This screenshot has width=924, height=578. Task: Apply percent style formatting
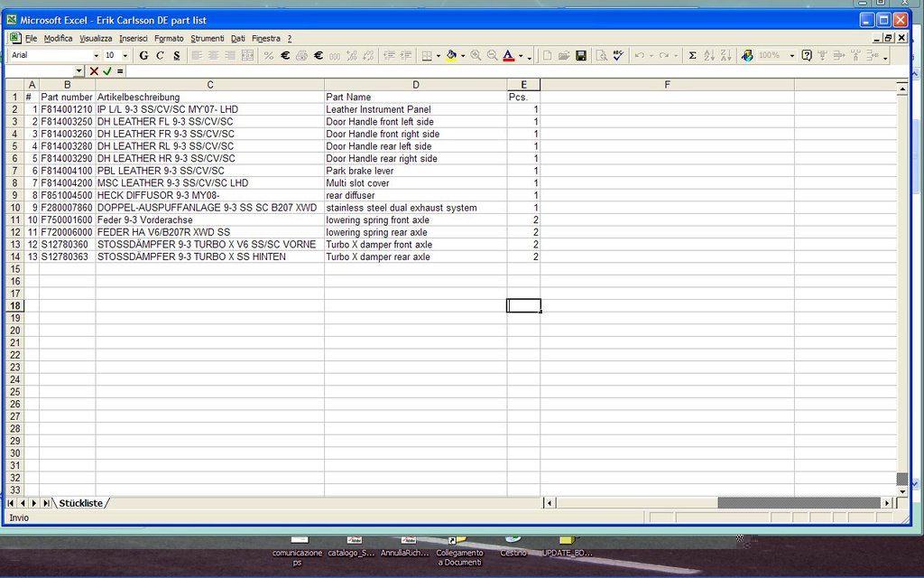(268, 55)
